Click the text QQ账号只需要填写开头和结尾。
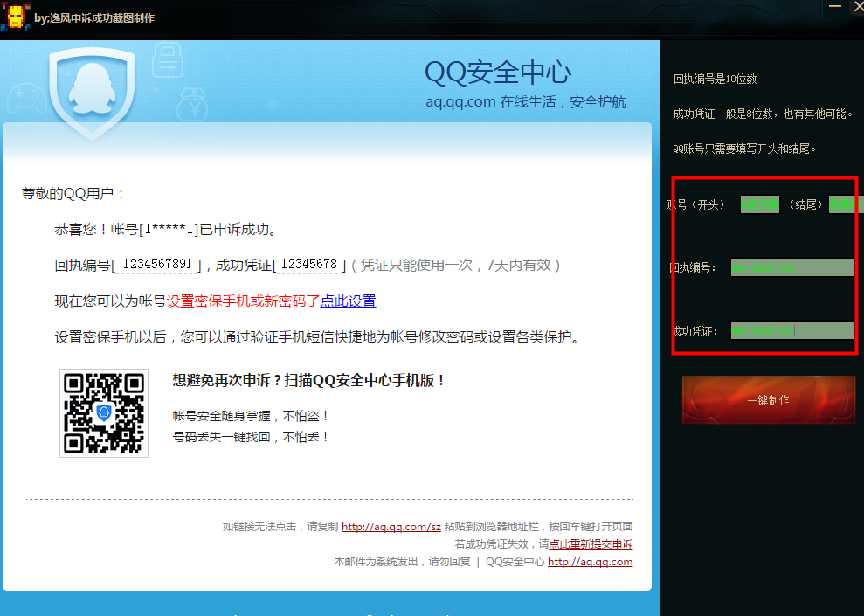The height and width of the screenshot is (616, 864). tap(744, 149)
